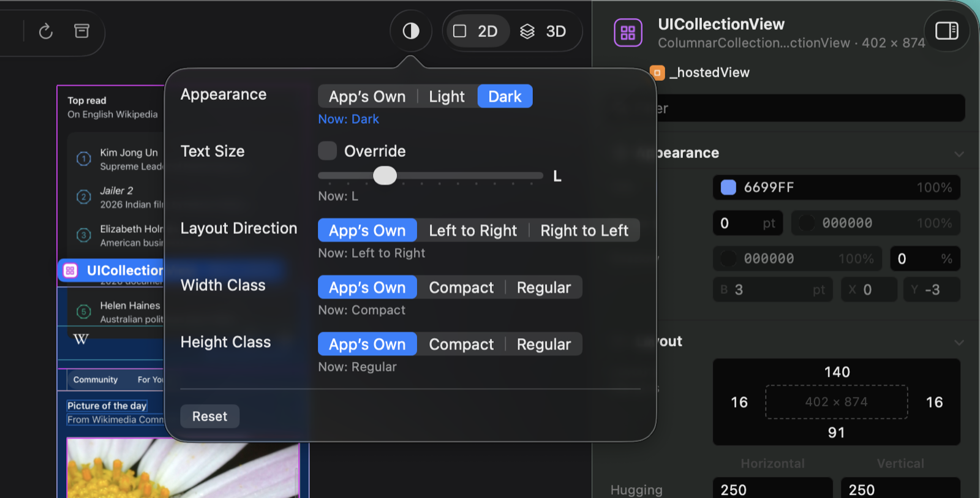The width and height of the screenshot is (980, 498).
Task: Select the Community tab in preview
Action: click(96, 380)
